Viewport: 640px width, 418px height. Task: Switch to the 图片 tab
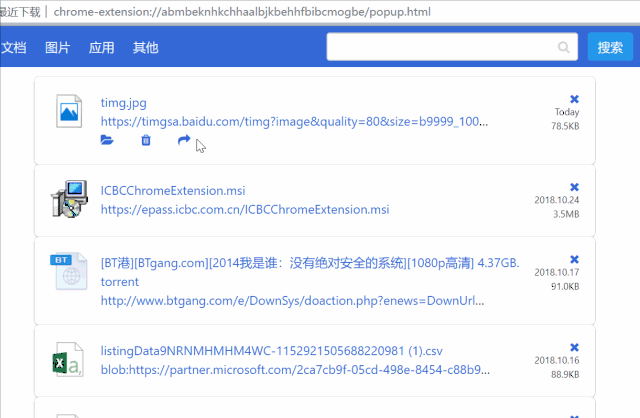coord(58,48)
